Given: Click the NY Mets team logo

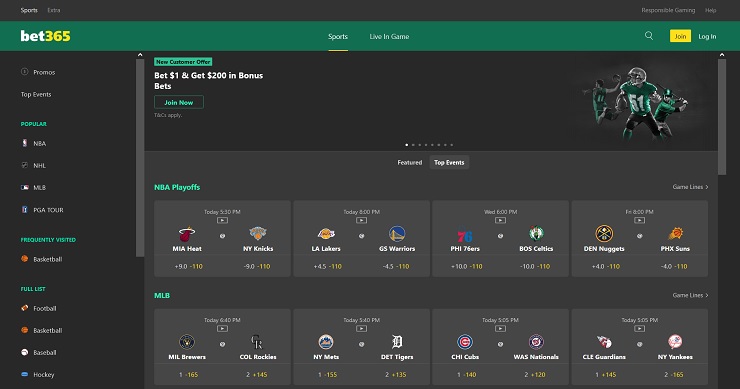Looking at the screenshot, I should (x=326, y=342).
